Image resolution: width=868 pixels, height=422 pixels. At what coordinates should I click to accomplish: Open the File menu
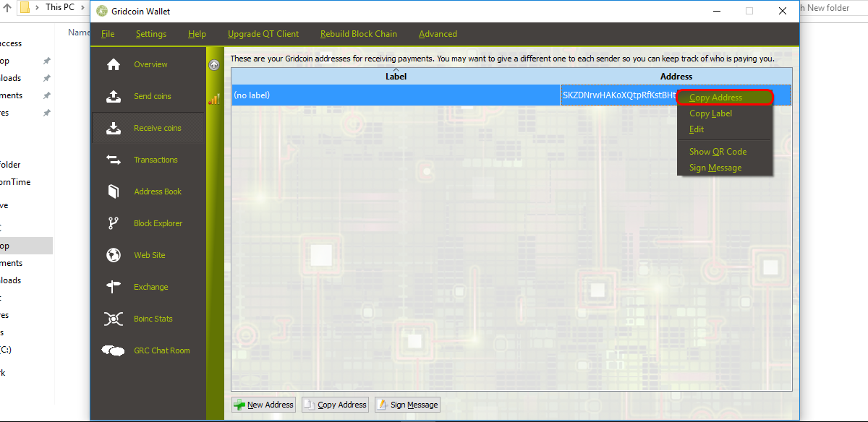(108, 34)
